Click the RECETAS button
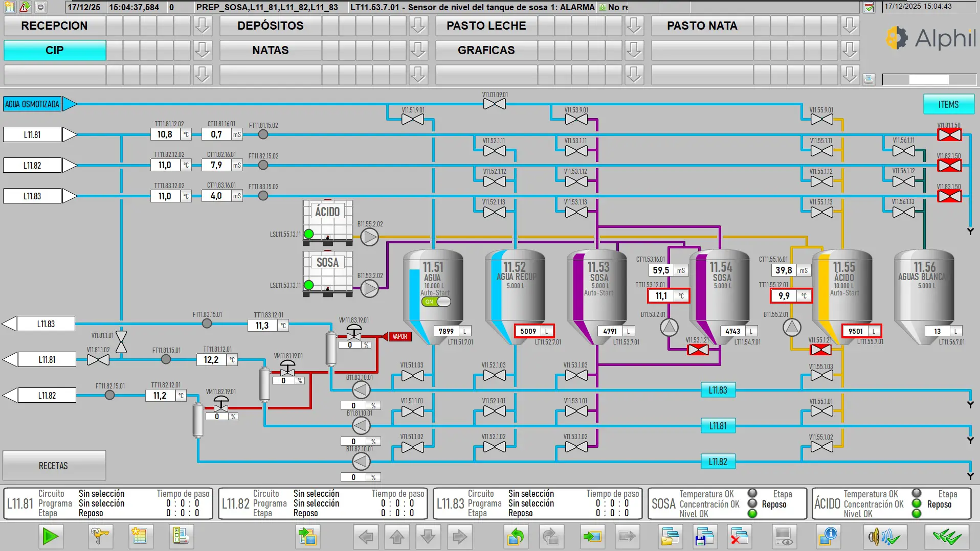980x551 pixels. (x=54, y=466)
